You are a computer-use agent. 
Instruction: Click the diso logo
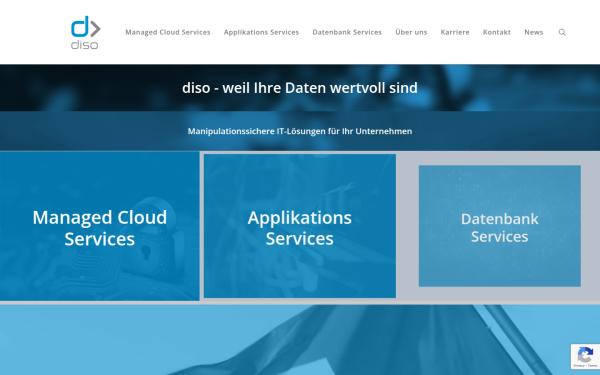click(85, 33)
